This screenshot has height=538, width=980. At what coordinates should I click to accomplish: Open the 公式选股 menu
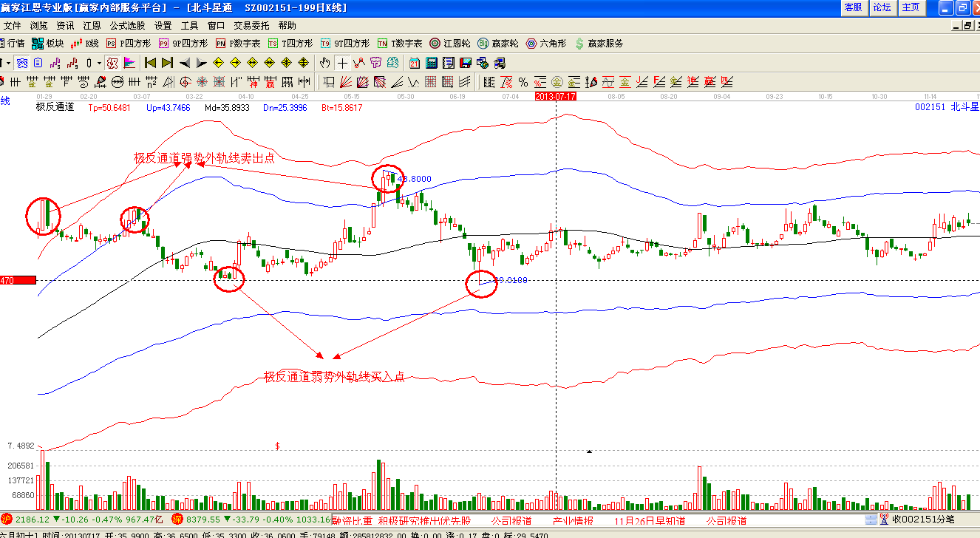click(x=128, y=25)
